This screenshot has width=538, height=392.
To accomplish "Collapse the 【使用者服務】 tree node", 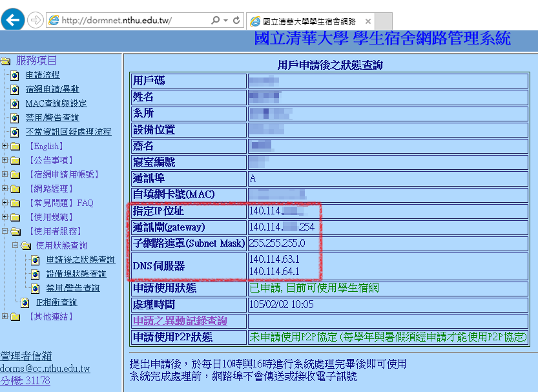I will point(5,231).
